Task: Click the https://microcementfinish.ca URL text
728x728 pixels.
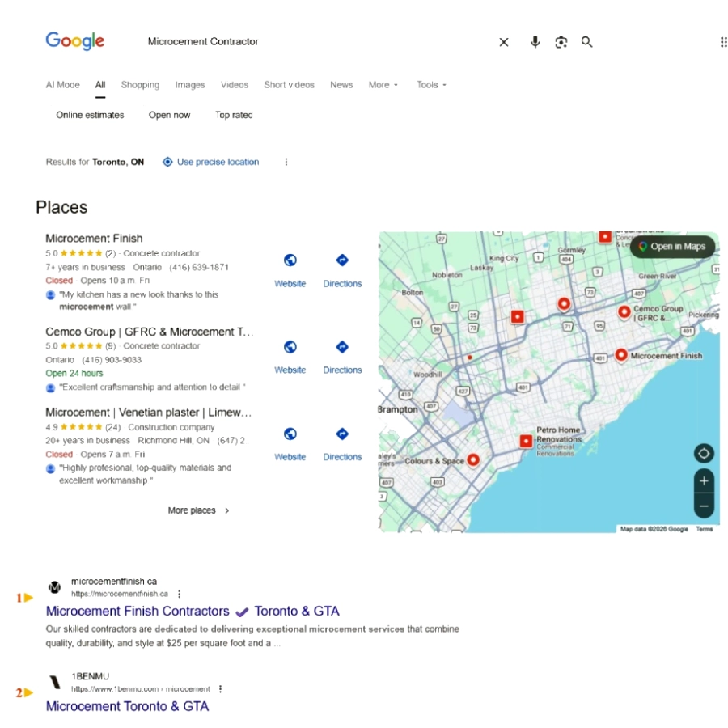Action: pos(120,594)
